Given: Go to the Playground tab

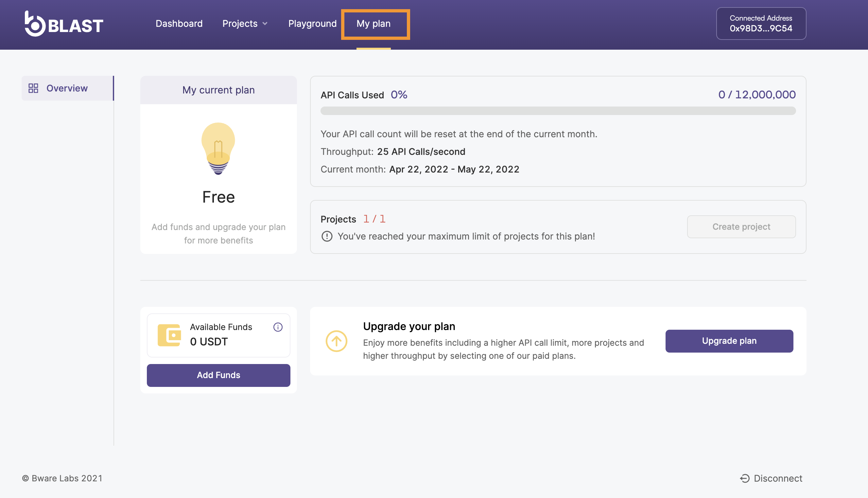Looking at the screenshot, I should 312,24.
